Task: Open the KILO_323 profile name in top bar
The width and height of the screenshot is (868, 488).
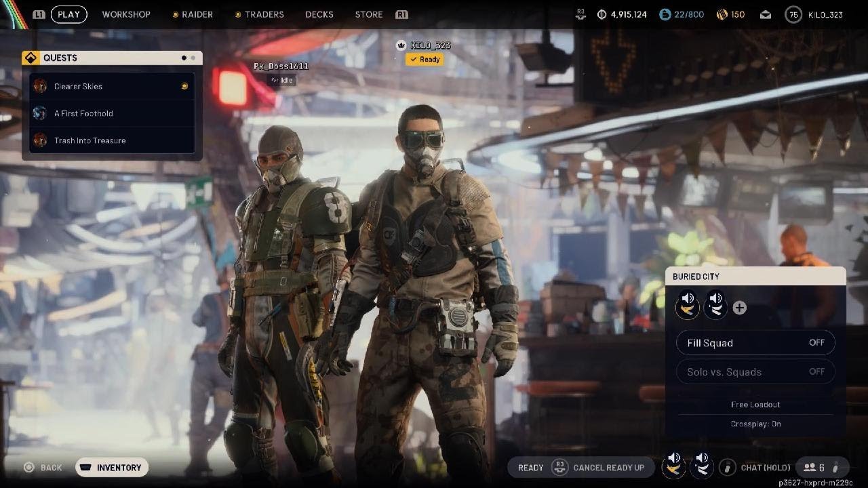Action: pyautogui.click(x=824, y=14)
